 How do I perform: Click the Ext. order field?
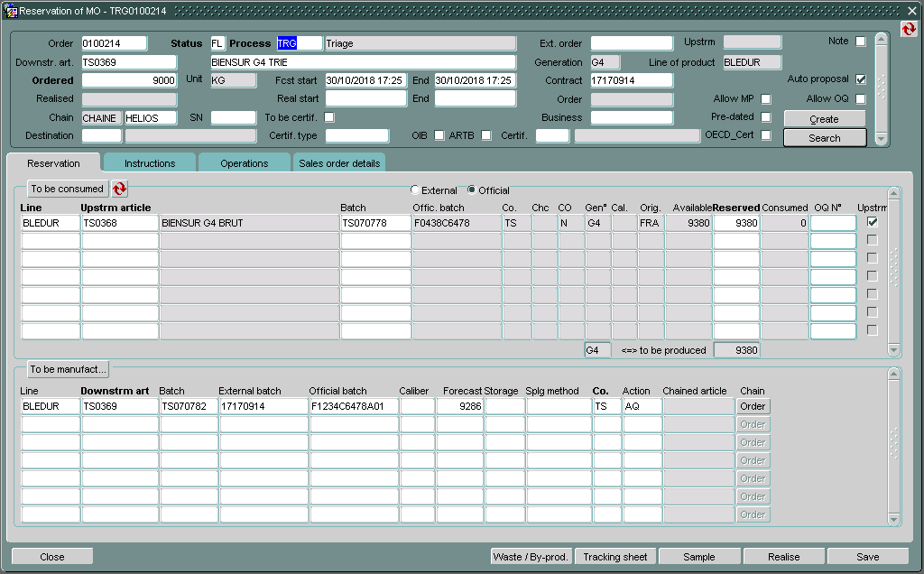(x=632, y=43)
